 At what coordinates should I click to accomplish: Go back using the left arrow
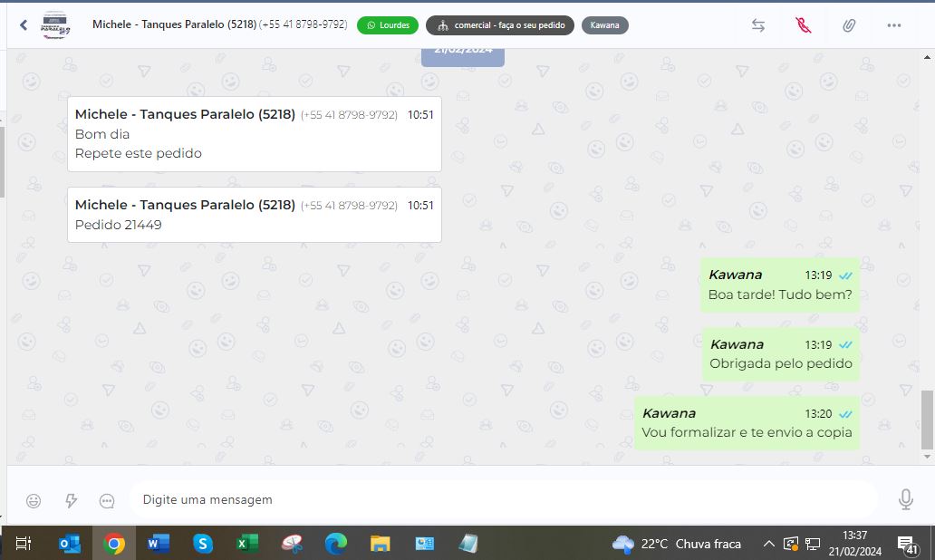coord(24,25)
